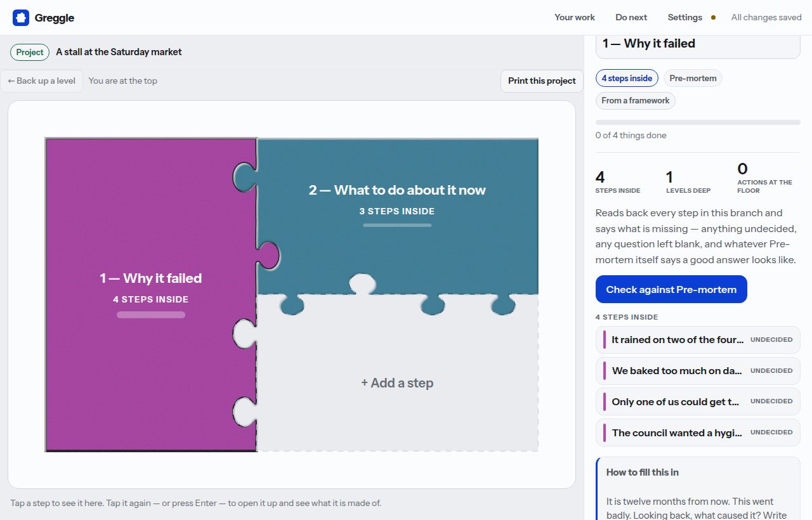
Task: Click the 'A stall at the Saturday market' title
Action: [119, 52]
